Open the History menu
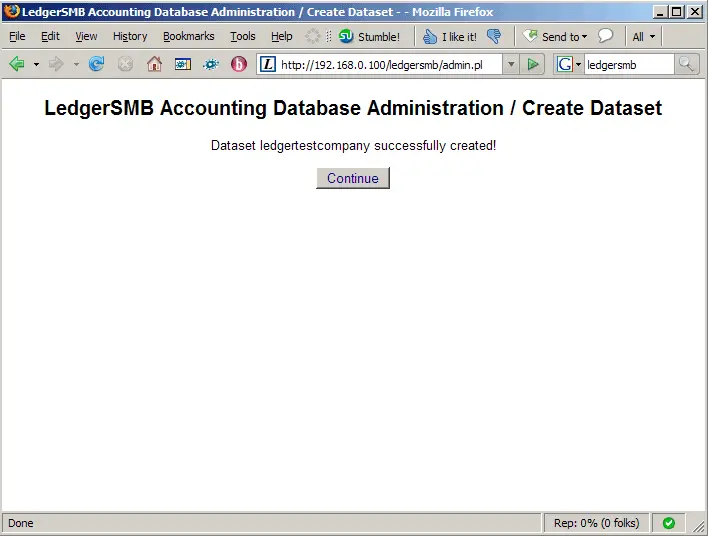Image resolution: width=708 pixels, height=536 pixels. pyautogui.click(x=130, y=36)
